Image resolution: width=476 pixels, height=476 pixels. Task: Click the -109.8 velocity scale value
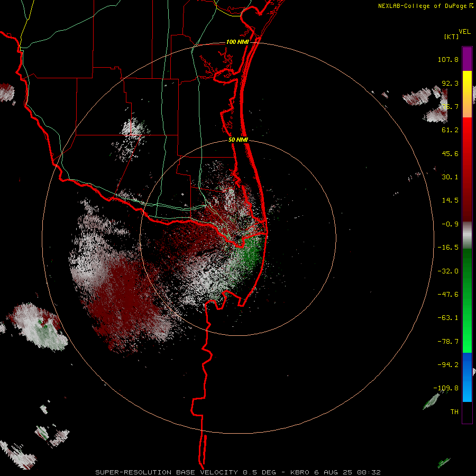[x=446, y=388]
